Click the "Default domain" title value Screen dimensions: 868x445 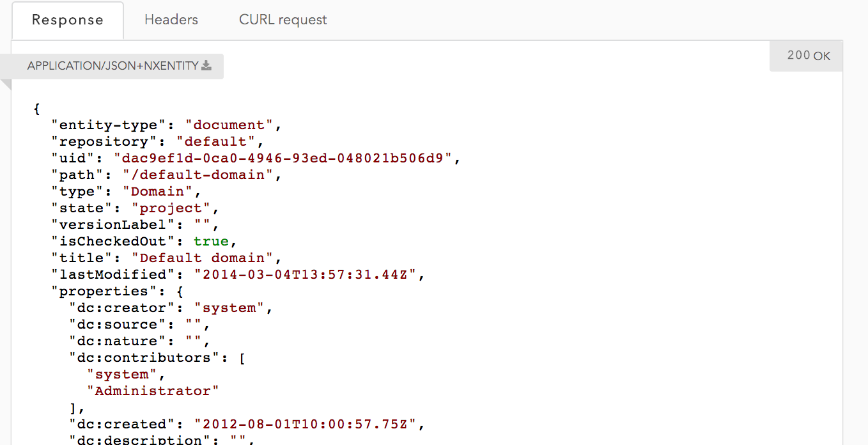[x=202, y=258]
